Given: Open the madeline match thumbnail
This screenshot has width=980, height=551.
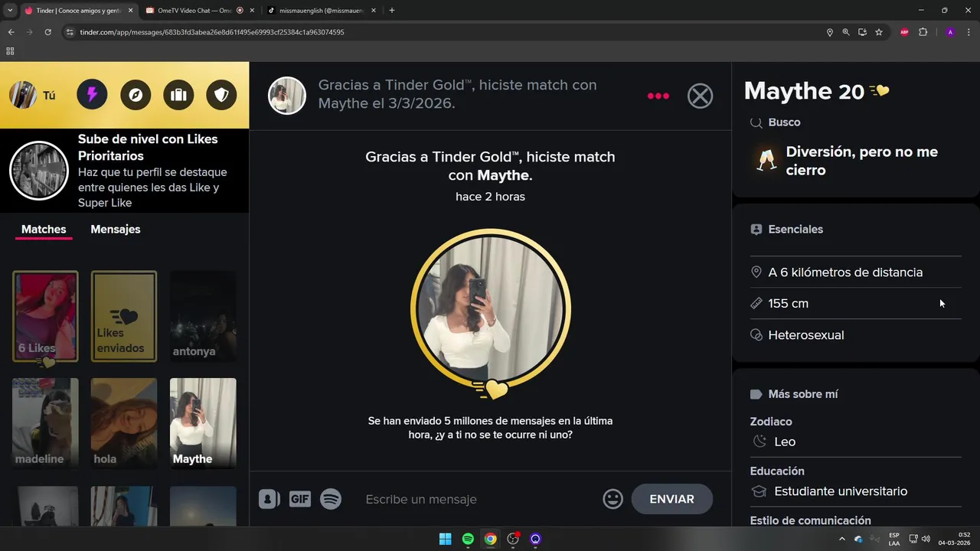Looking at the screenshot, I should coord(45,423).
